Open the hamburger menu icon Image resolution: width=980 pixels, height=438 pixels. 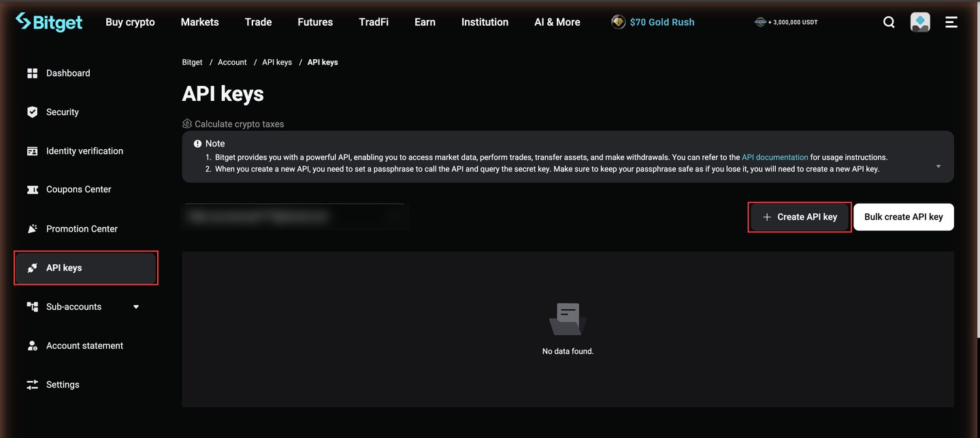[951, 22]
